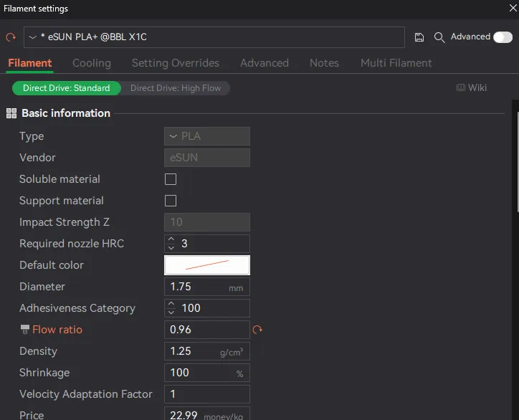The width and height of the screenshot is (519, 420).
Task: Pick the Default color swatch
Action: click(x=207, y=265)
